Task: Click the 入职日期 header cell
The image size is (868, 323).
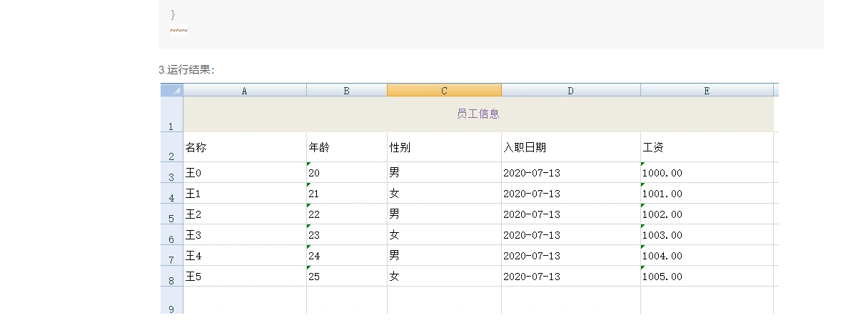Action: (571, 147)
